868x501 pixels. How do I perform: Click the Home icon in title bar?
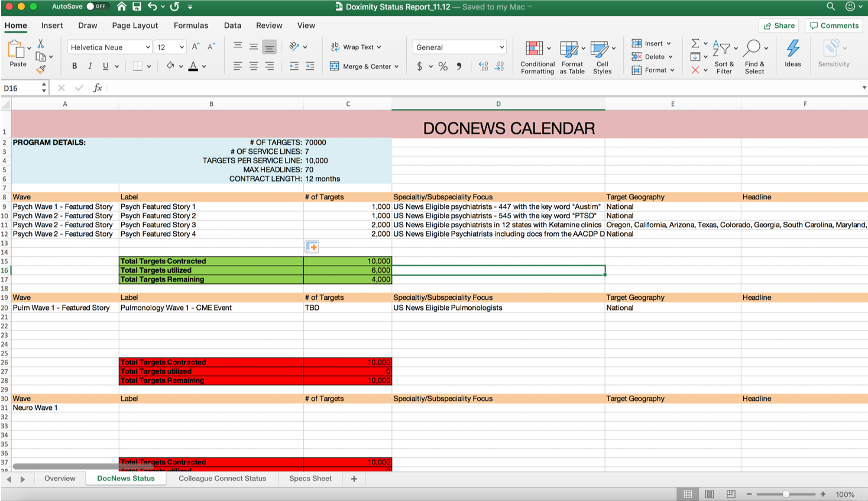[121, 7]
